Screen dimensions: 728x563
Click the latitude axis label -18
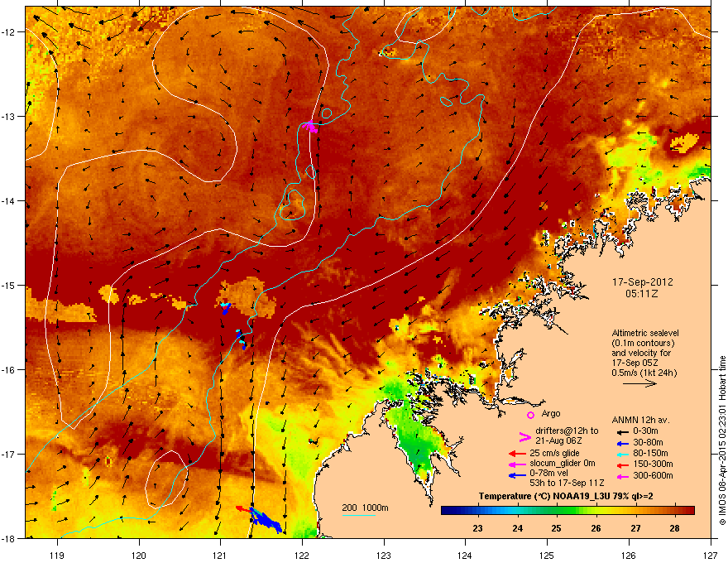(9, 538)
